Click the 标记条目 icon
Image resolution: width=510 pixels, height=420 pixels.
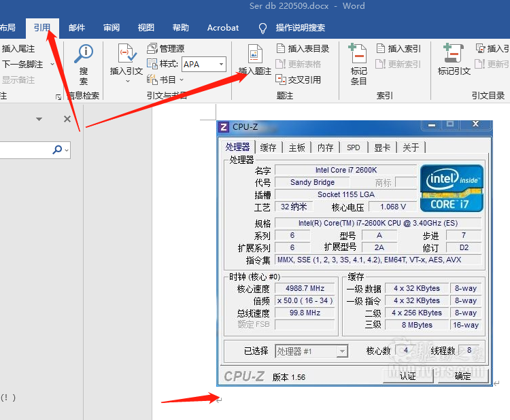pyautogui.click(x=358, y=54)
